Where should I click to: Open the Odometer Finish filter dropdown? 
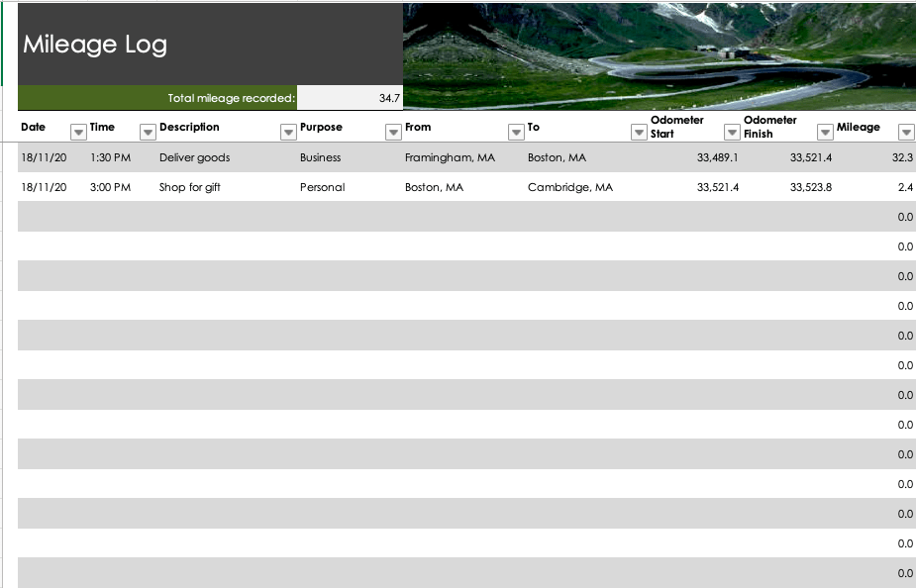coord(825,133)
